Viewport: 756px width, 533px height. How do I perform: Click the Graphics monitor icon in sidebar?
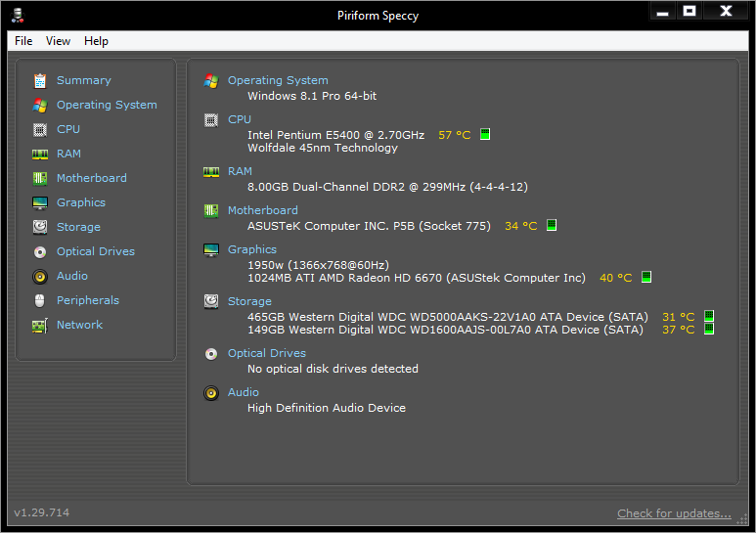click(40, 202)
